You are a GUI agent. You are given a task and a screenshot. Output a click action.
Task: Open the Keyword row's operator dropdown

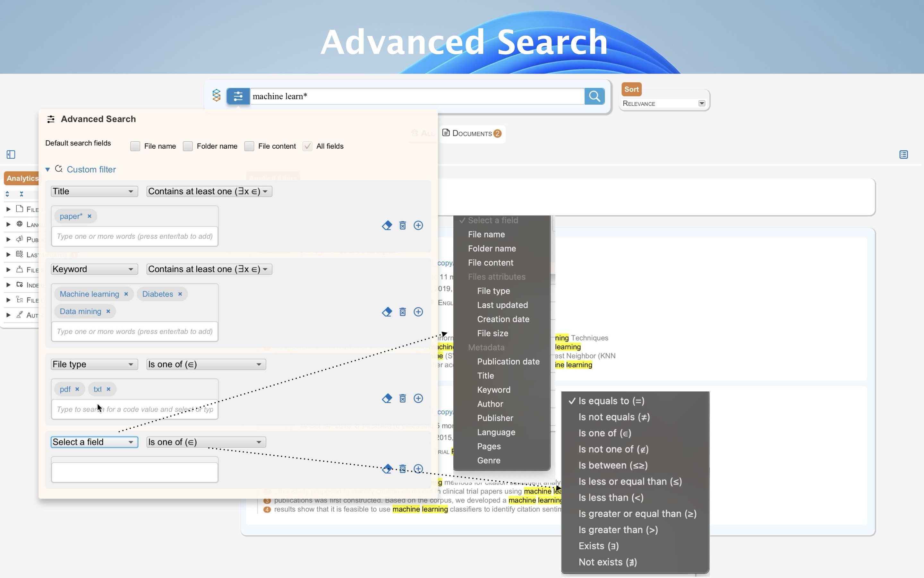coord(209,269)
